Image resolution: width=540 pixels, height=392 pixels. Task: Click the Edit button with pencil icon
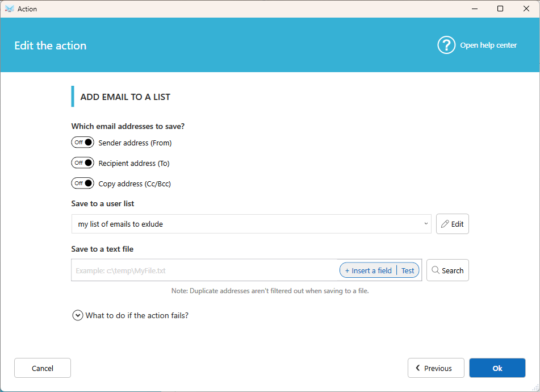point(452,224)
